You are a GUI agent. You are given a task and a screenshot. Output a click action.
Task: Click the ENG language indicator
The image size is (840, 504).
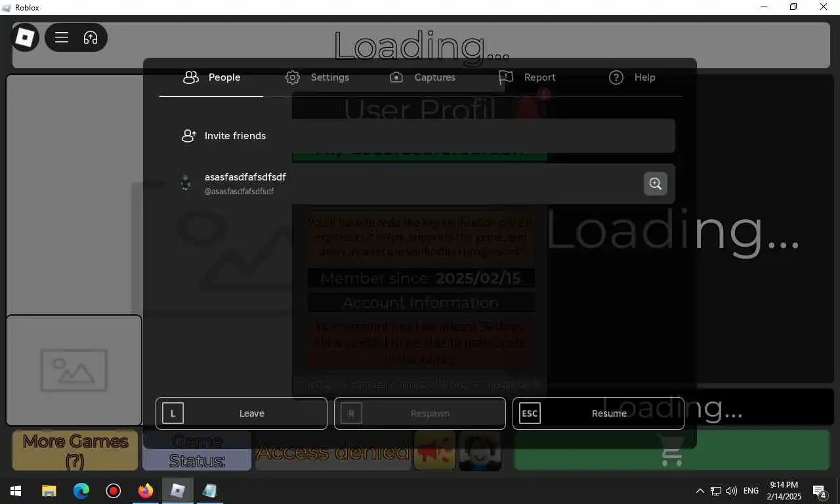pos(751,491)
